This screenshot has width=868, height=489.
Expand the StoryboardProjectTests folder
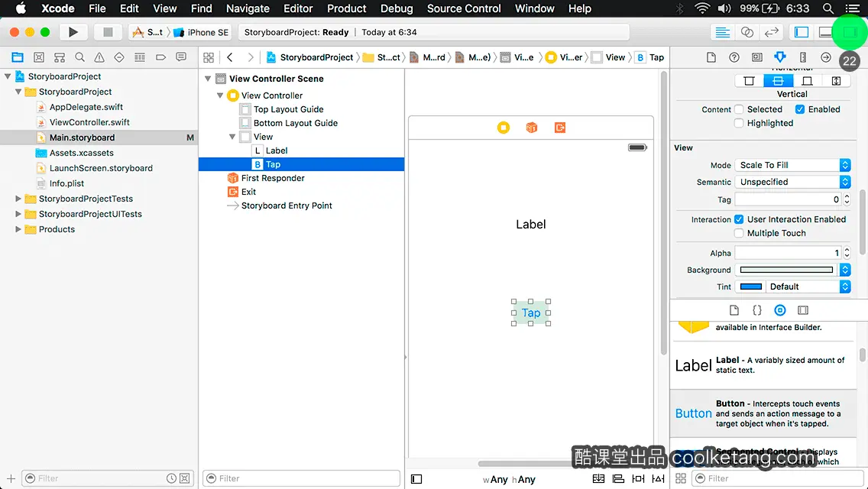(18, 199)
